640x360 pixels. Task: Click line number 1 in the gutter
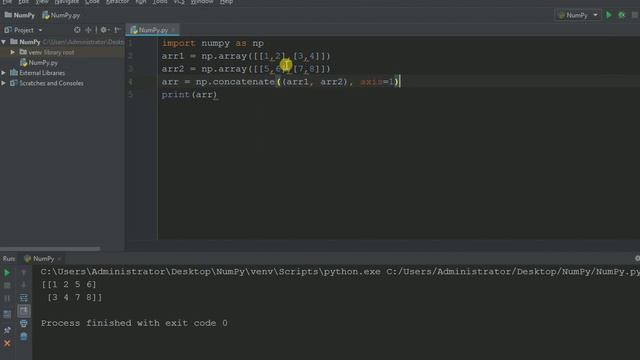(x=130, y=43)
